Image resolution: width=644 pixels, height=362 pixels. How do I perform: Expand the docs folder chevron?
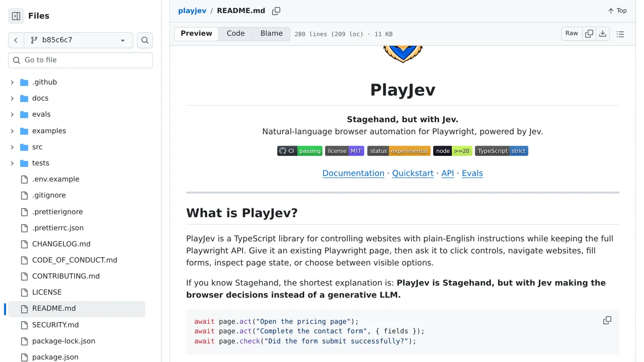[12, 98]
